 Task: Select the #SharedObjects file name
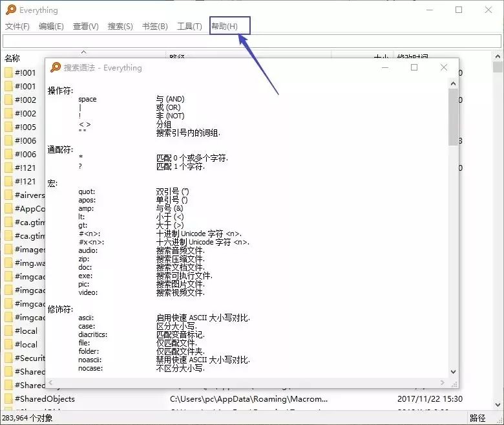pos(45,399)
